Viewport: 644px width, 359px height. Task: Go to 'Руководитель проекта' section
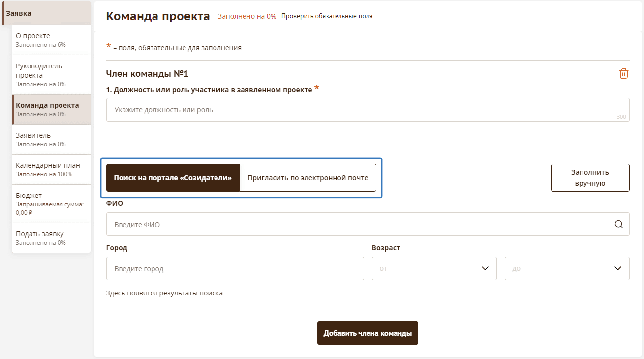[51, 74]
